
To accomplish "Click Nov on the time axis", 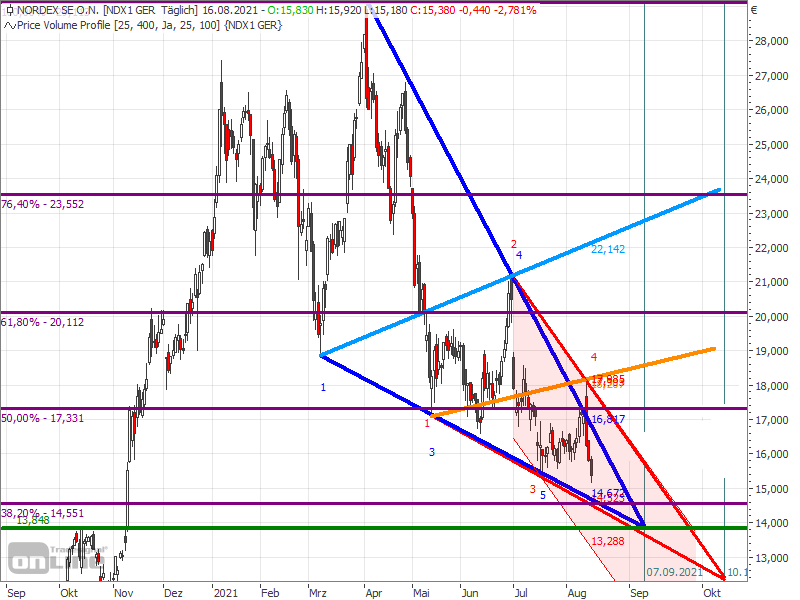I will 123,593.
